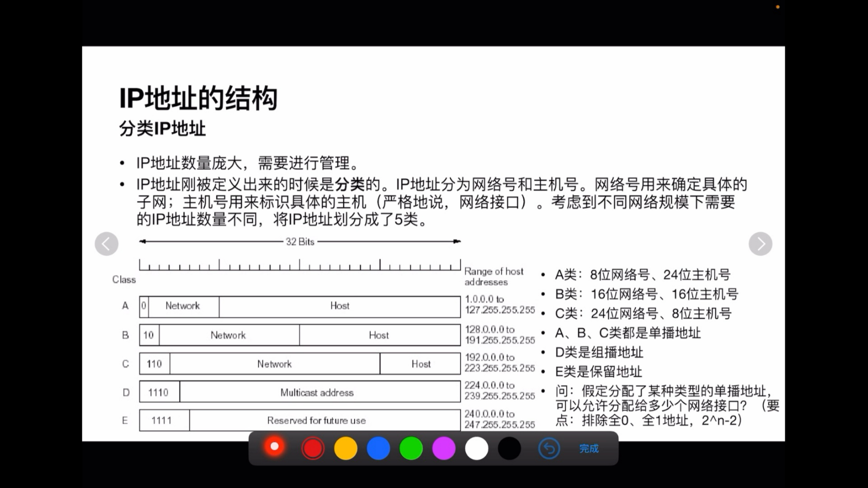Tap the currently active pen color indicator
This screenshot has height=488, width=868.
coord(275,447)
